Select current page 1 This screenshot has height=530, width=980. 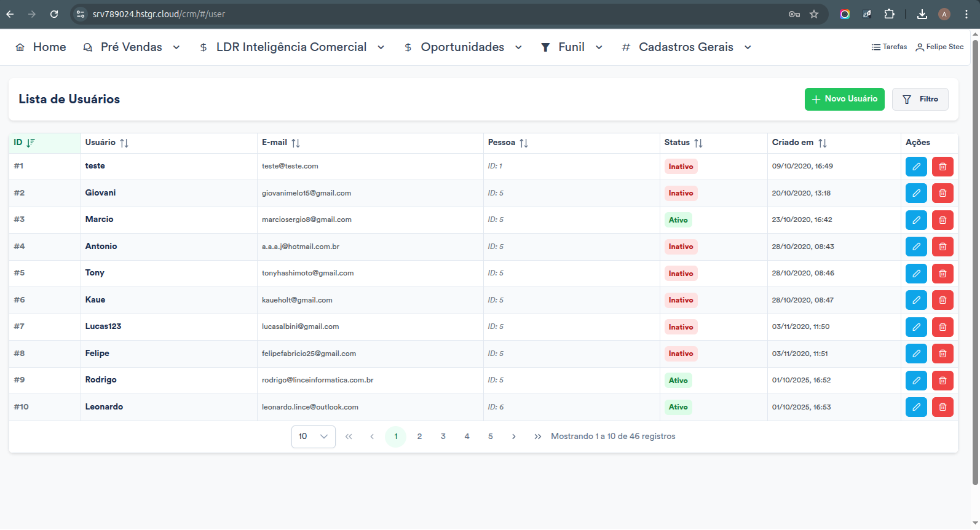click(x=396, y=437)
